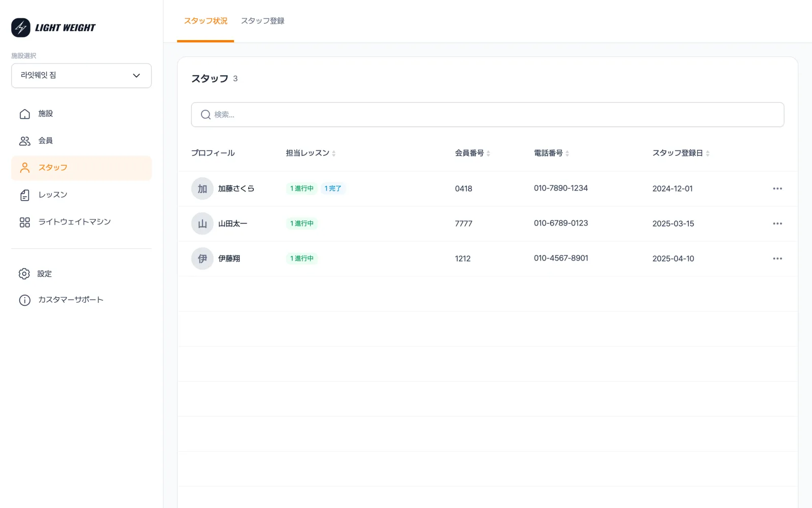Click 1進行中 badge for 山田太一
Viewport: 812px width, 508px height.
pos(302,224)
